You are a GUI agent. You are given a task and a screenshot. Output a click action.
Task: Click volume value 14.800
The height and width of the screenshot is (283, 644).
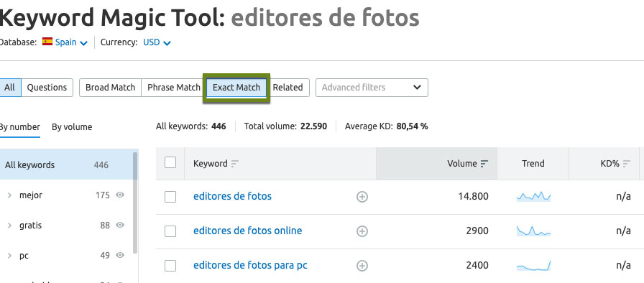pyautogui.click(x=473, y=197)
